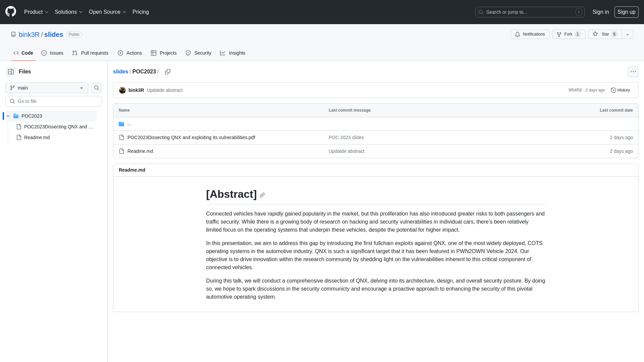The image size is (644, 362).
Task: Switch to the Actions tab
Action: tap(130, 53)
